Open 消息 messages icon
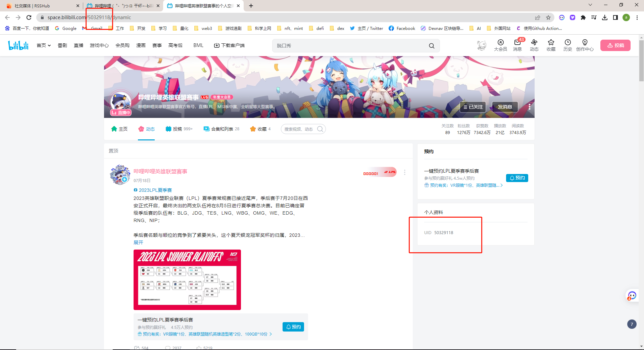This screenshot has height=350, width=644. click(x=517, y=45)
